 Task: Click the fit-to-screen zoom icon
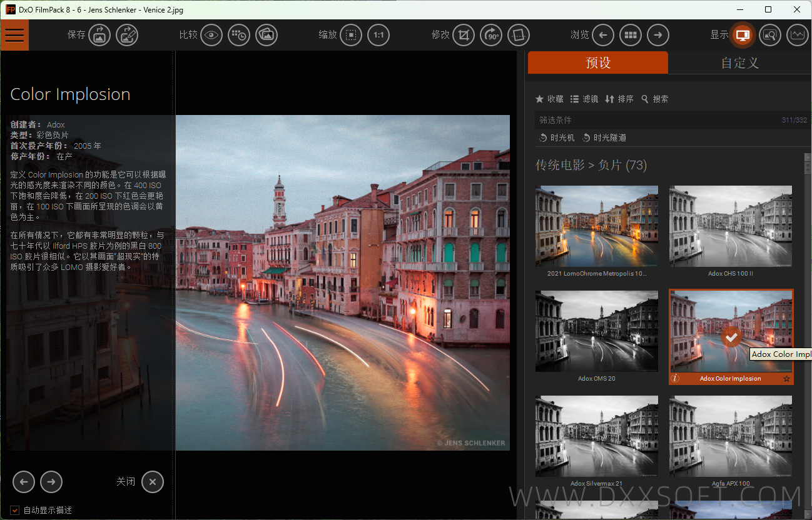[x=351, y=35]
